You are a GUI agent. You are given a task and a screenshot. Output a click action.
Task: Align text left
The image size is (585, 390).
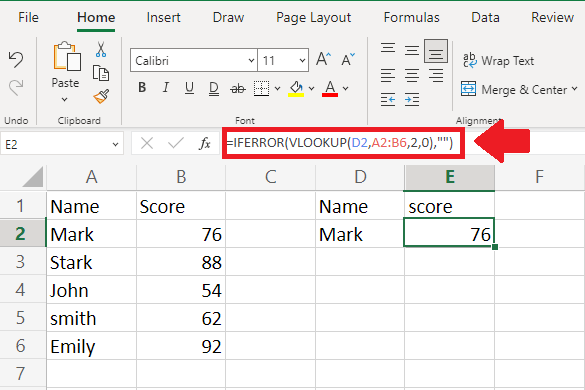388,76
